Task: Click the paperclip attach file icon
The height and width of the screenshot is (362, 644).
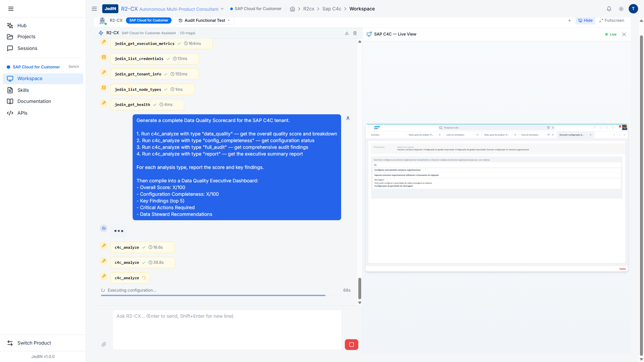Action: click(104, 344)
